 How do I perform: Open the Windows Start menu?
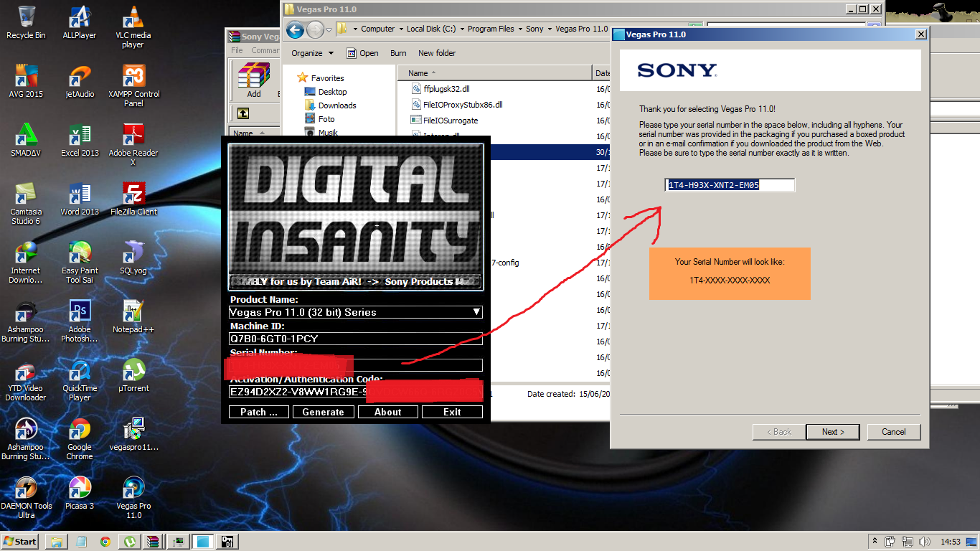click(x=20, y=542)
